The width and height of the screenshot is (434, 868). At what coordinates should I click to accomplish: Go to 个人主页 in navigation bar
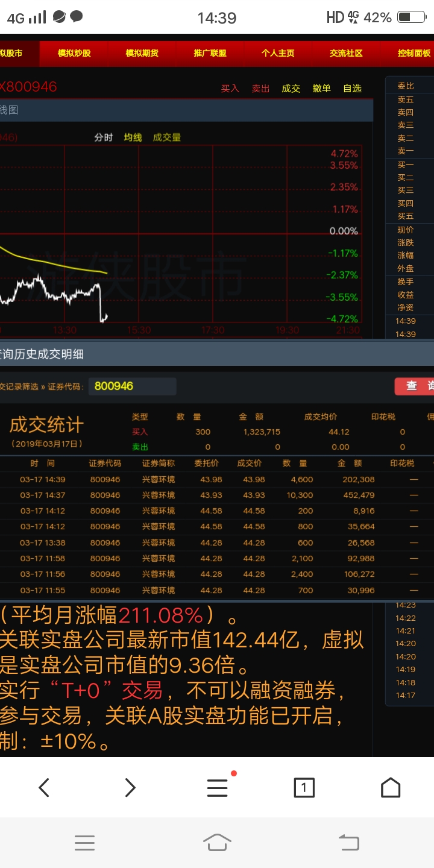pyautogui.click(x=278, y=53)
